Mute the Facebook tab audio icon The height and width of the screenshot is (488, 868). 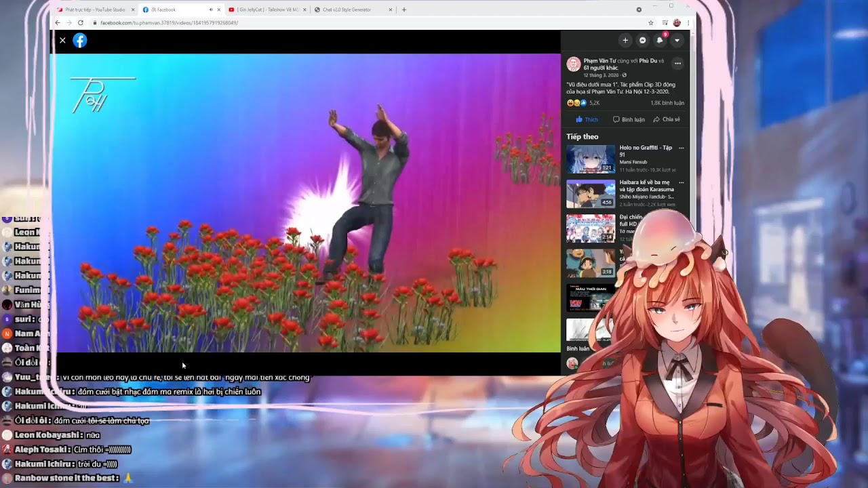(211, 9)
